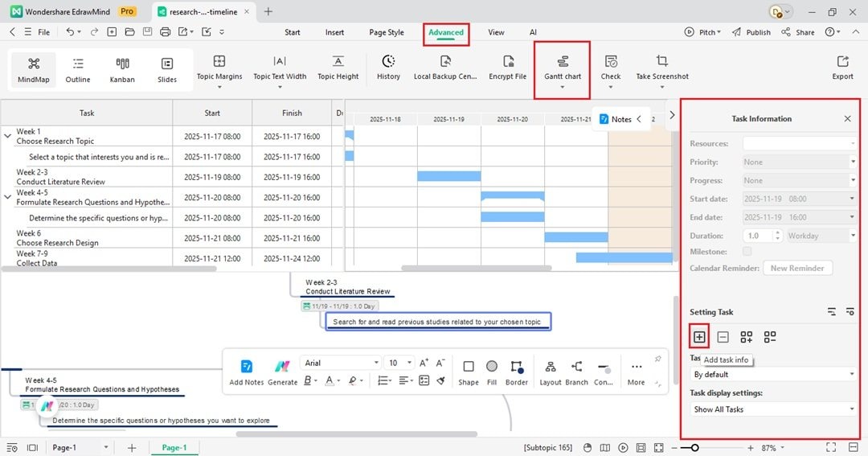The height and width of the screenshot is (456, 868).
Task: Open the Insert ribbon tab
Action: pos(334,32)
